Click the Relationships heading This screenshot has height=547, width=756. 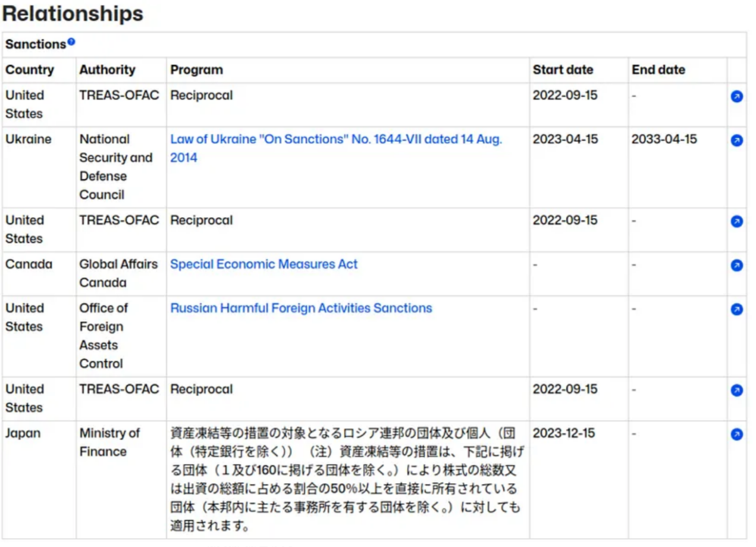pyautogui.click(x=73, y=14)
